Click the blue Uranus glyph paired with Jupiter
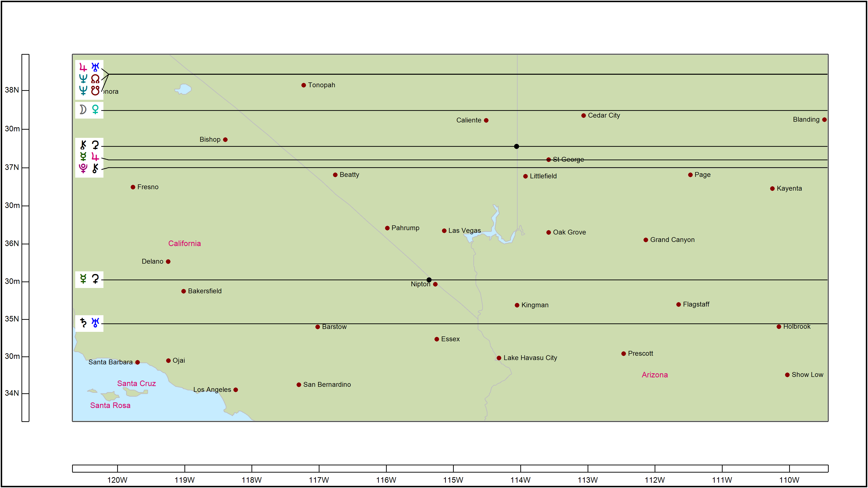Screen dimensions: 868x488 95,67
